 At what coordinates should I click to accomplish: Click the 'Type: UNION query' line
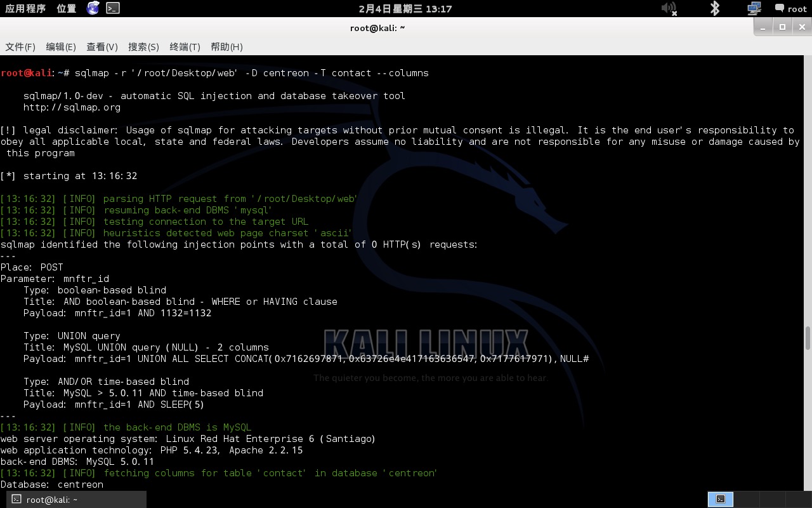pos(72,336)
